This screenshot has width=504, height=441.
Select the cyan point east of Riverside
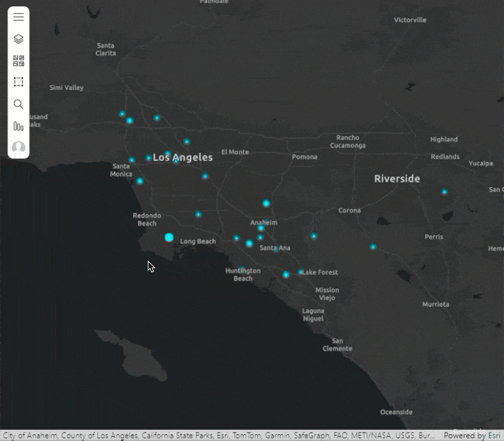[x=444, y=192]
